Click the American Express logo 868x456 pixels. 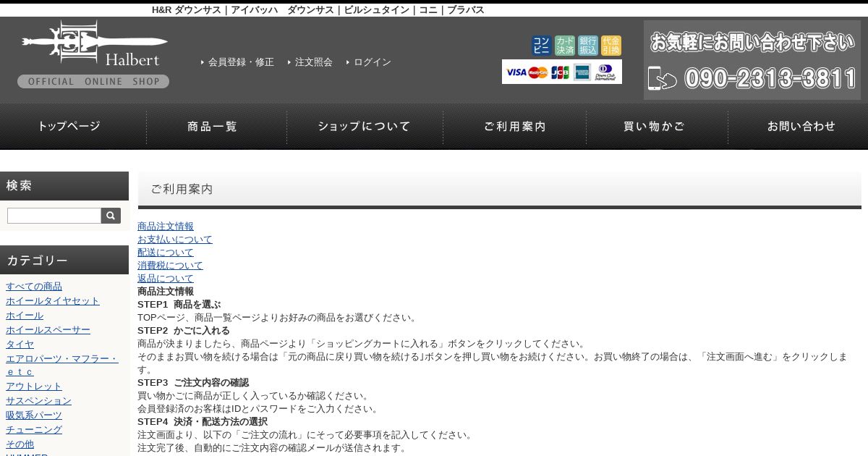click(582, 72)
